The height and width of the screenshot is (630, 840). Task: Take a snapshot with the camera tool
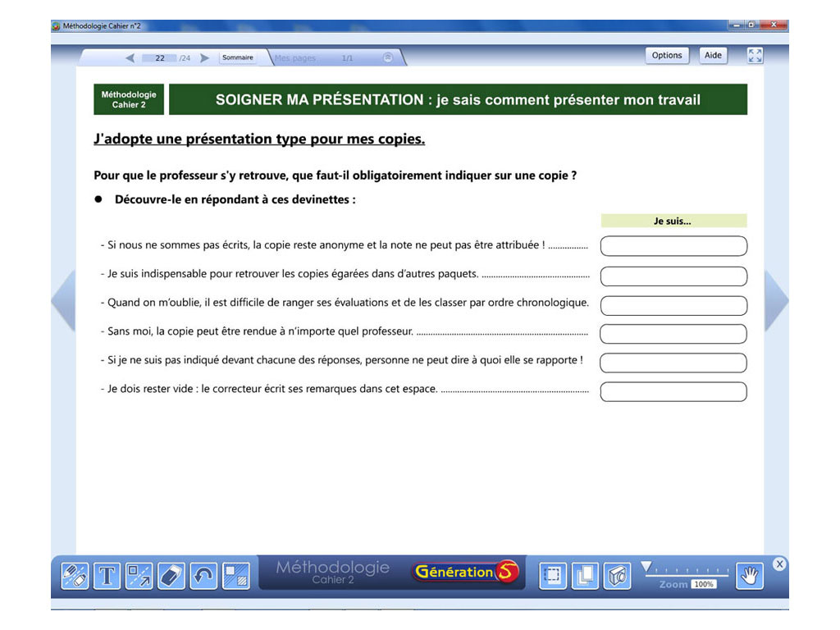(616, 575)
